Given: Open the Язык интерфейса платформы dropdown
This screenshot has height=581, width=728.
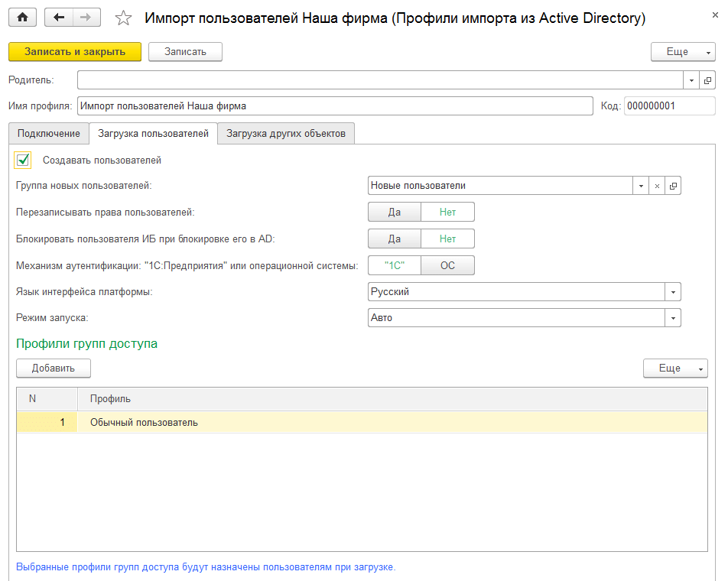Looking at the screenshot, I should tap(672, 291).
